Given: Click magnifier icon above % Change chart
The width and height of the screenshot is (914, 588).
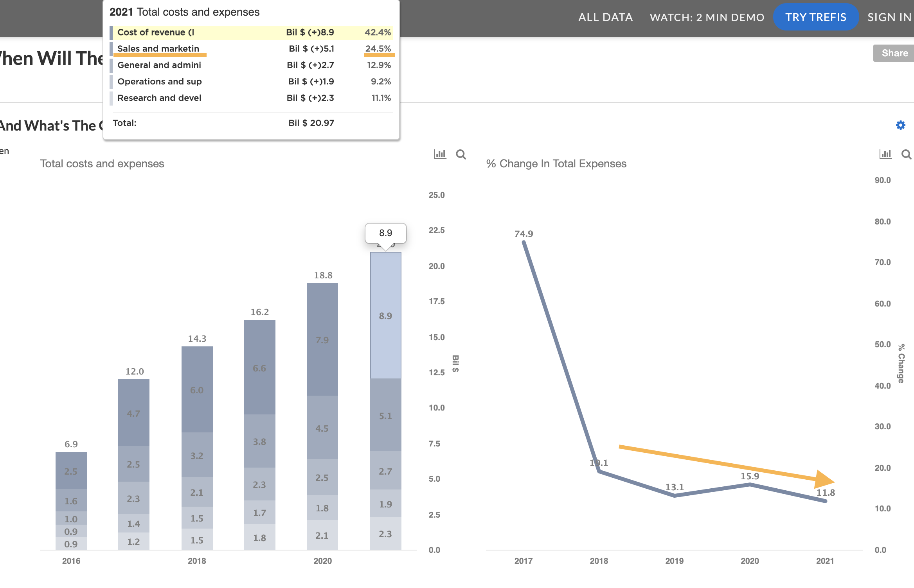Looking at the screenshot, I should 906,154.
